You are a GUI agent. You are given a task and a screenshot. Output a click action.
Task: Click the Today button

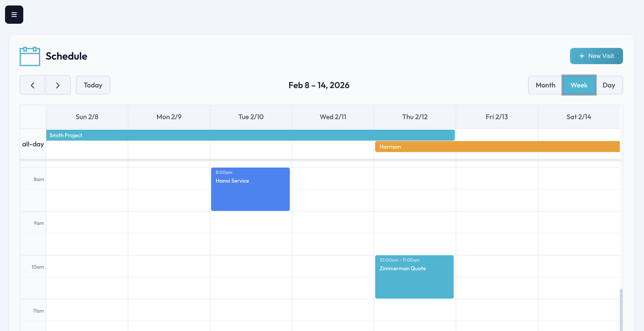click(93, 85)
